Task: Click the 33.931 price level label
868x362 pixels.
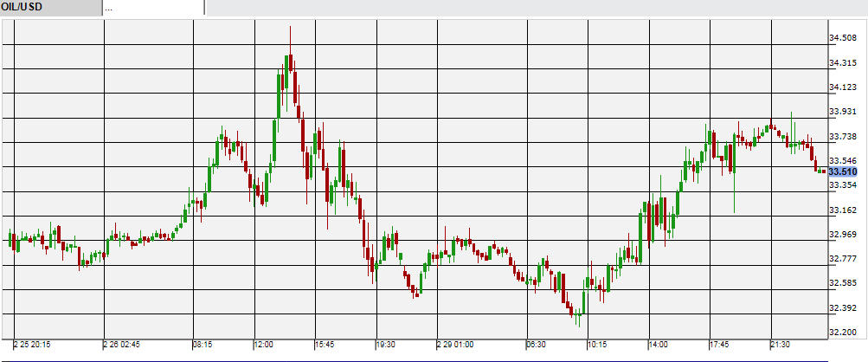Action: [x=843, y=112]
